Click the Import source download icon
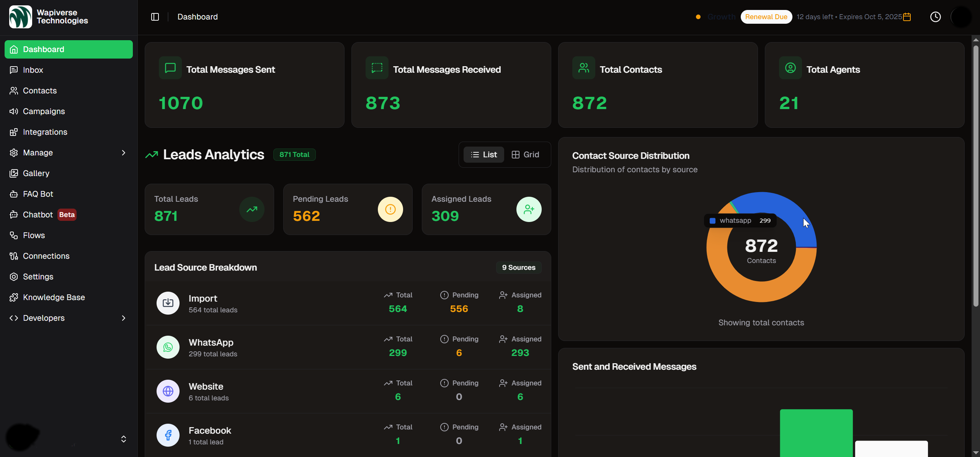Viewport: 980px width, 457px height. [x=168, y=303]
